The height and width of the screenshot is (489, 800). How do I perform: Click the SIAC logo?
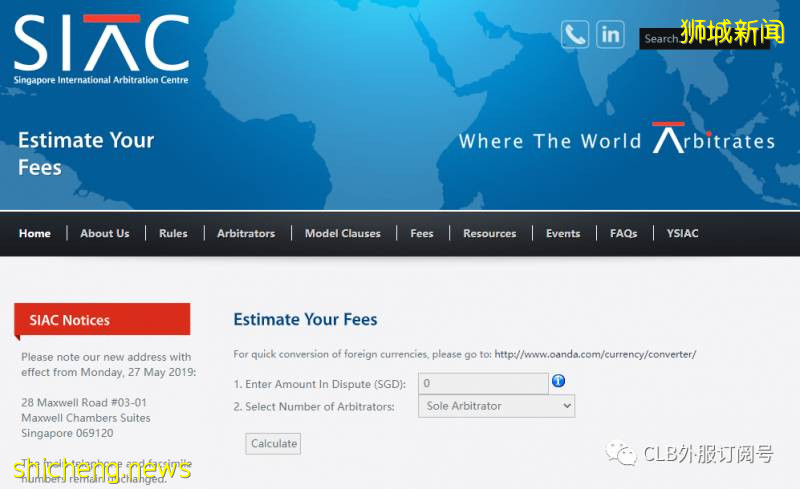(101, 48)
